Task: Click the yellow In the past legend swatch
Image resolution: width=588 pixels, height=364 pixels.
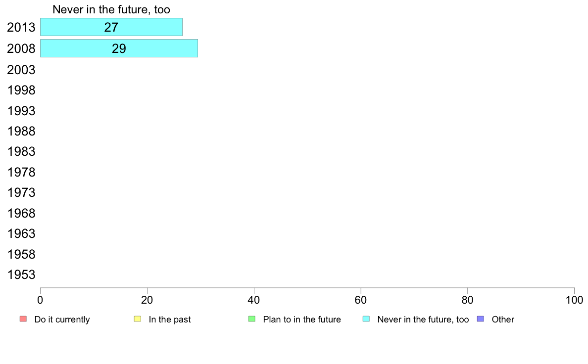Action: (x=138, y=319)
